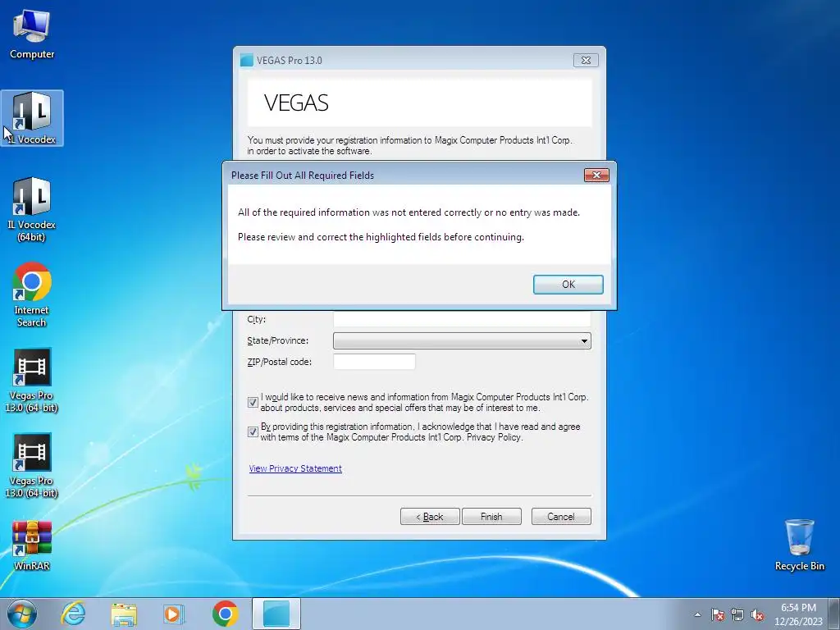Select the lower Vegas Pro 13.0 shortcut
The image size is (840, 630).
coord(32,466)
